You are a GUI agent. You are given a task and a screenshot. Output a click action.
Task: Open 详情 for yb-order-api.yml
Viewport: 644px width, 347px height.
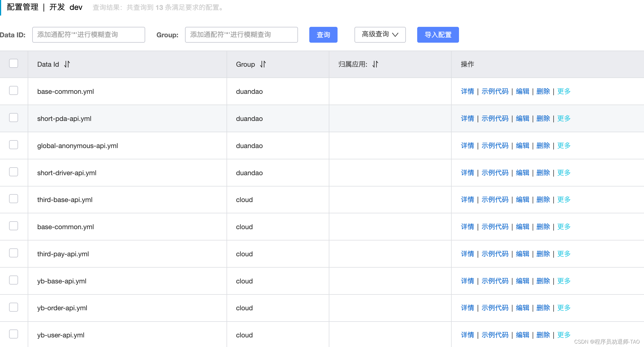[x=467, y=308]
